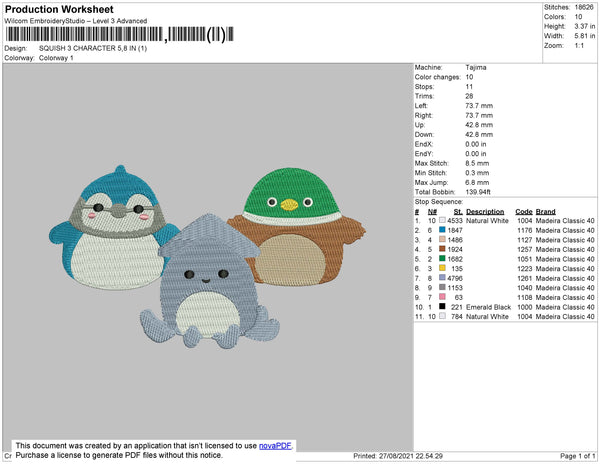Choose the green swatch code 1051
Viewport: 600px width, 464px height.
click(442, 259)
